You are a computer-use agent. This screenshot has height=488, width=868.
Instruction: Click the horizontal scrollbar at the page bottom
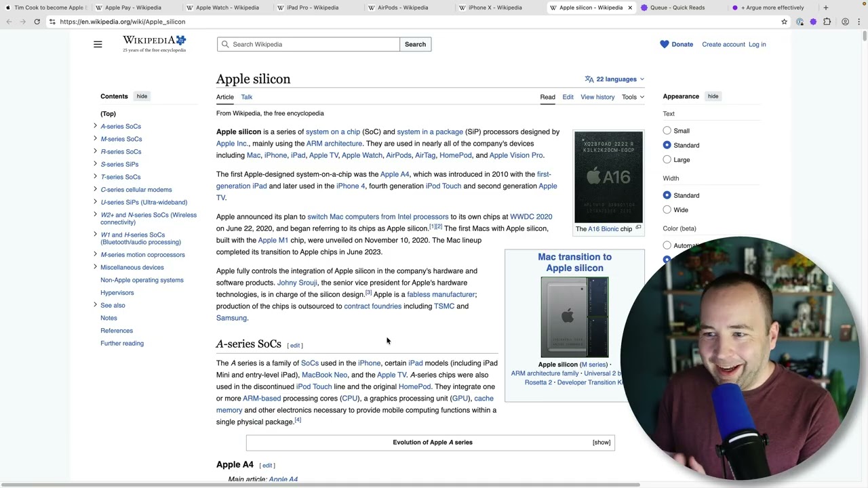point(321,485)
